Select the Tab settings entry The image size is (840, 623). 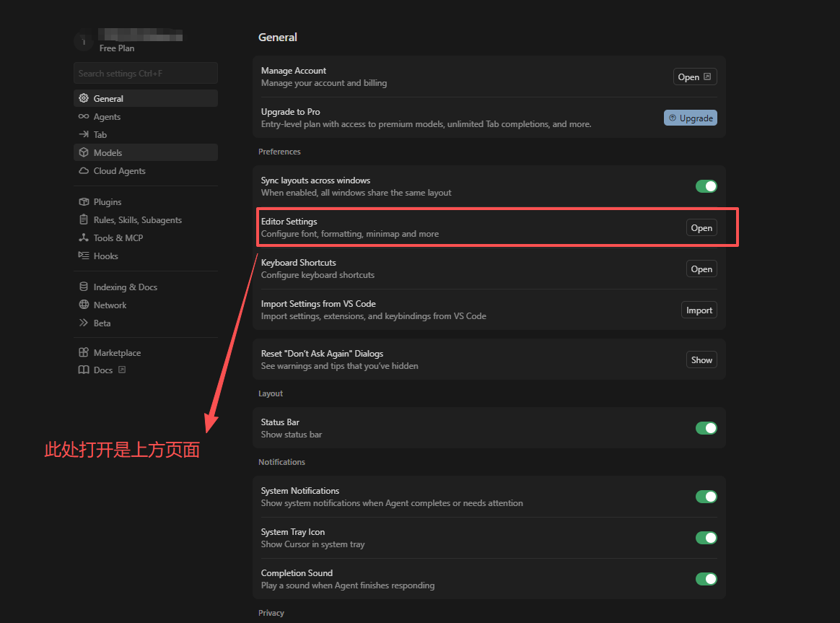[146, 134]
